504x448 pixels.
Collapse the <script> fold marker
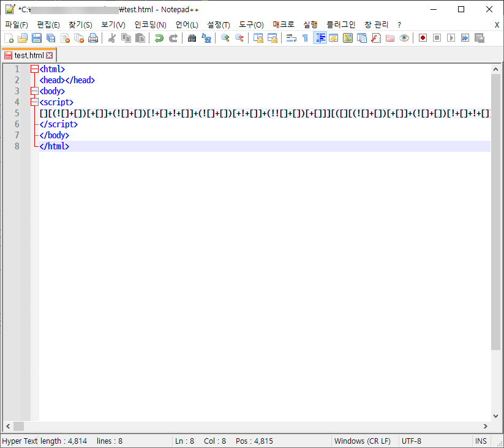pyautogui.click(x=34, y=102)
